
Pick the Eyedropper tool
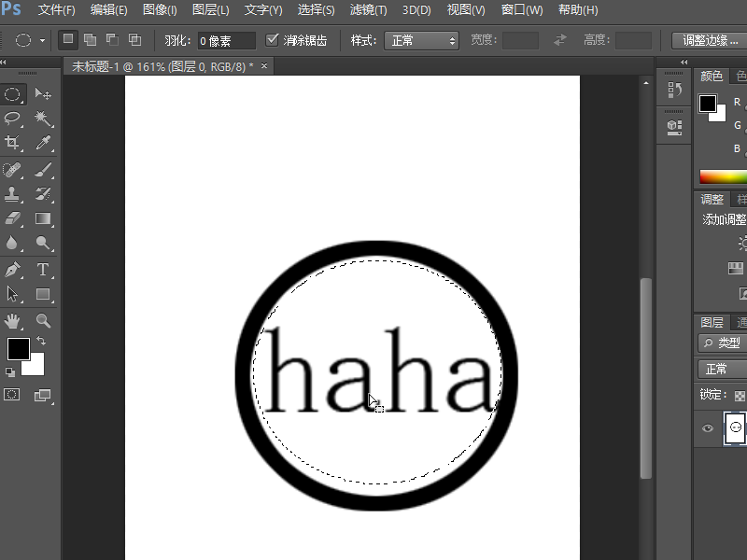coord(43,143)
